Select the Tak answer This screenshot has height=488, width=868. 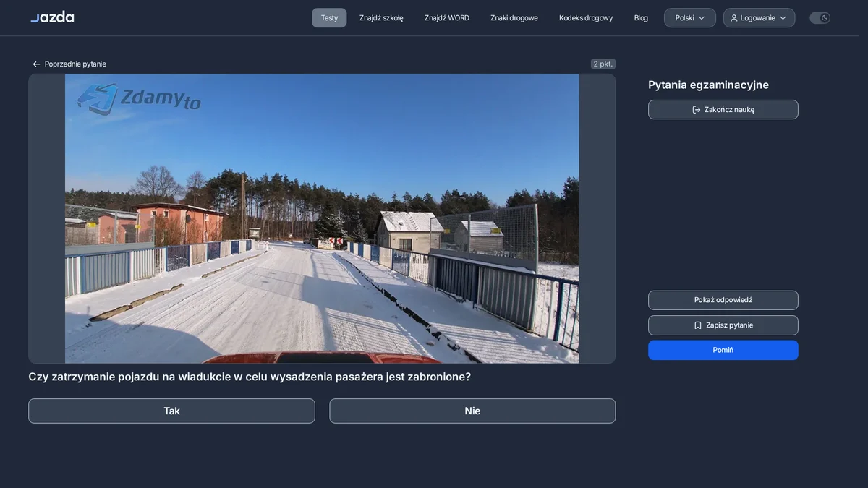pyautogui.click(x=171, y=411)
